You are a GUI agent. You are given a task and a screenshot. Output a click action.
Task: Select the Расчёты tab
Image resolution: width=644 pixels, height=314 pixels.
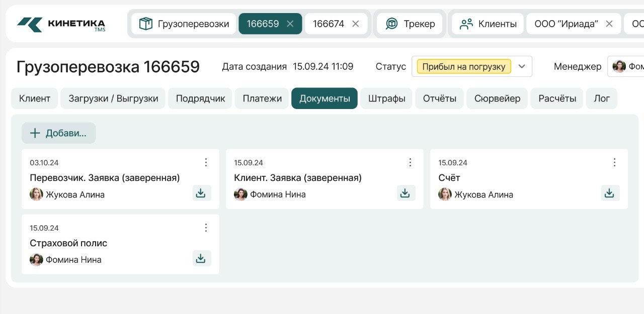[557, 98]
